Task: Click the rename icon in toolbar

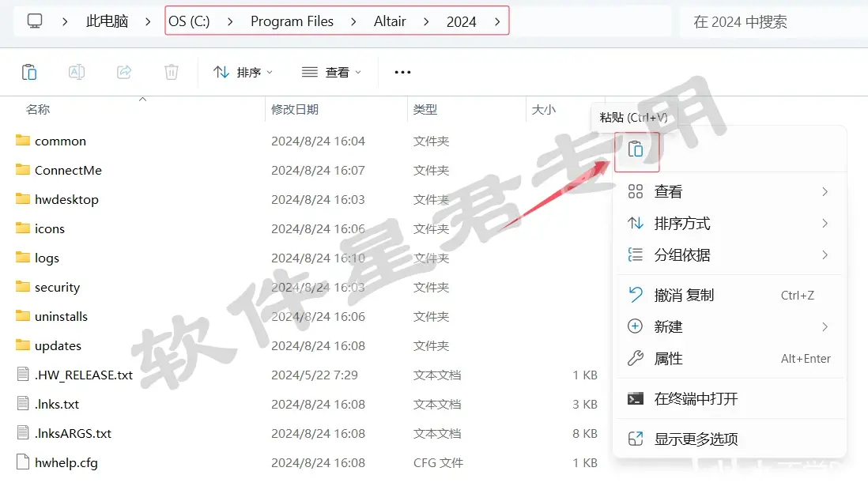Action: (77, 72)
